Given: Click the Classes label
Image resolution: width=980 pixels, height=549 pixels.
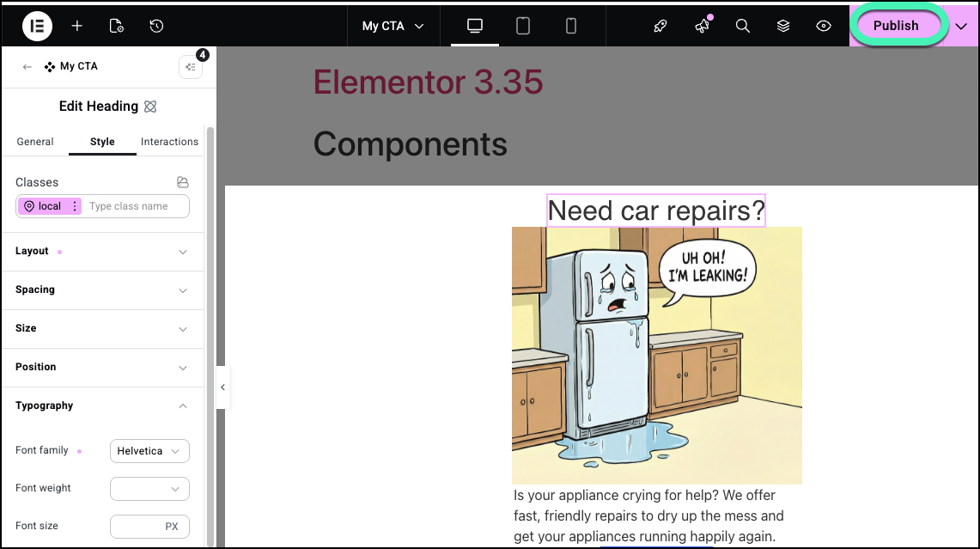Looking at the screenshot, I should 37,183.
